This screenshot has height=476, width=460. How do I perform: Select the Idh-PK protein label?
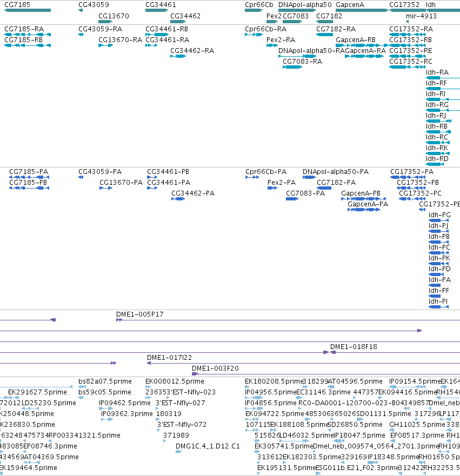[439, 258]
